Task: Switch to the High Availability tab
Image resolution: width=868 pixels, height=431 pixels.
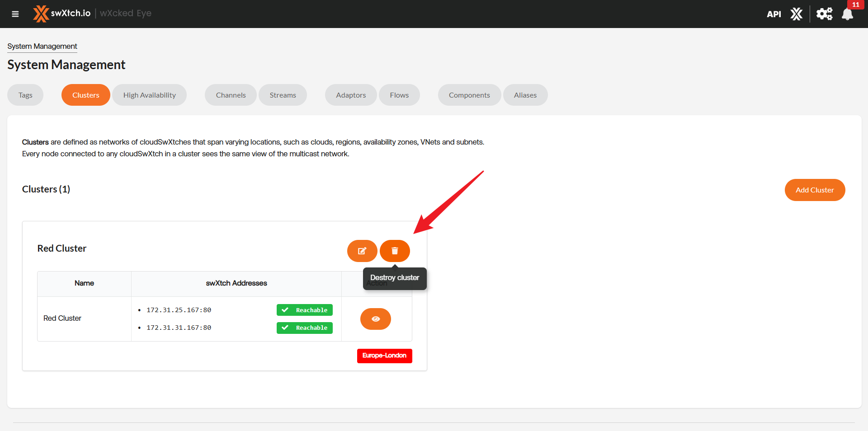Action: pyautogui.click(x=149, y=95)
